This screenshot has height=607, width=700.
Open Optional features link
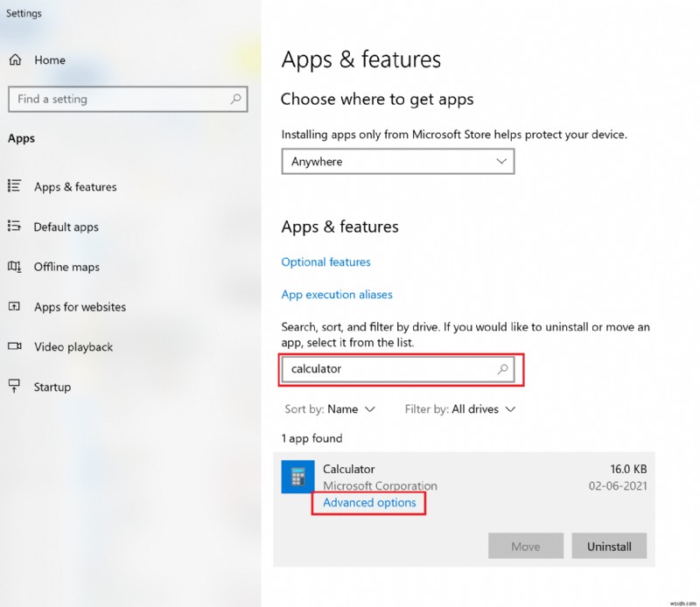tap(325, 262)
